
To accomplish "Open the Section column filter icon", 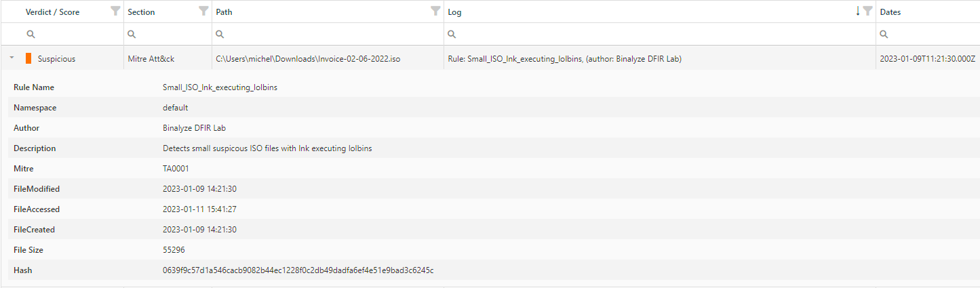I will (203, 11).
